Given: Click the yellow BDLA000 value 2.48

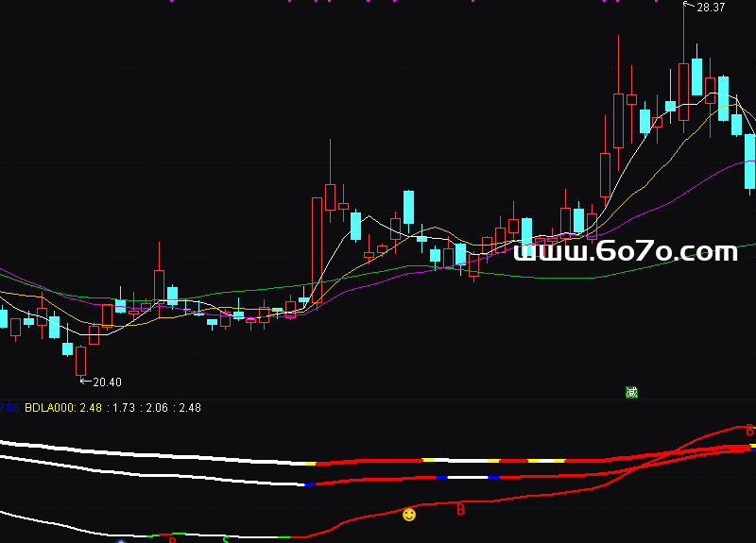Looking at the screenshot, I should coord(91,408).
